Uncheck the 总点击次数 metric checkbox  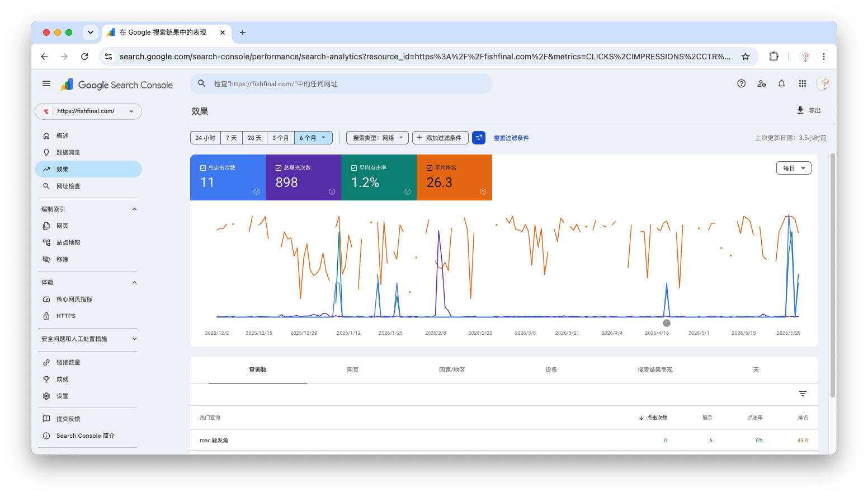click(x=203, y=168)
